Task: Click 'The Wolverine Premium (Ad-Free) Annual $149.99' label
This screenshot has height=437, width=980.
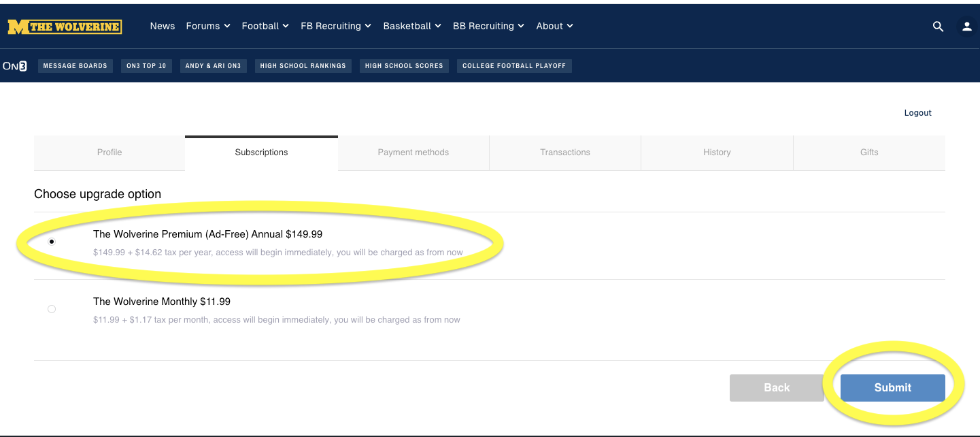Action: point(207,234)
